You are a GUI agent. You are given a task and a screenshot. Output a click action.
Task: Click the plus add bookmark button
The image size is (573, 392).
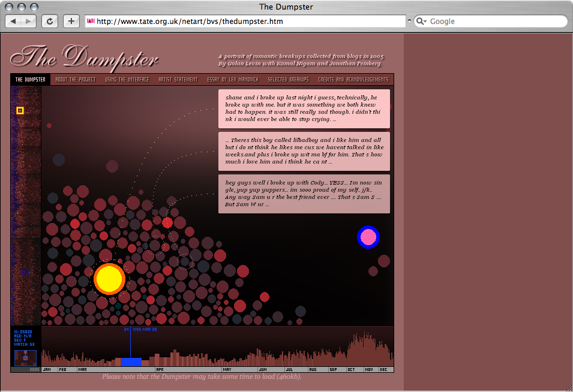point(71,21)
